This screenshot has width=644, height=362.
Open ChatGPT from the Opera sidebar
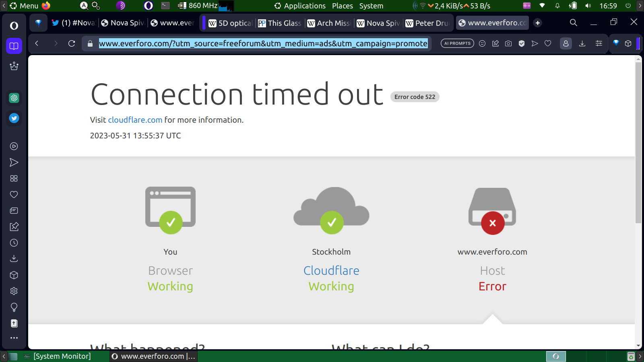pyautogui.click(x=14, y=98)
